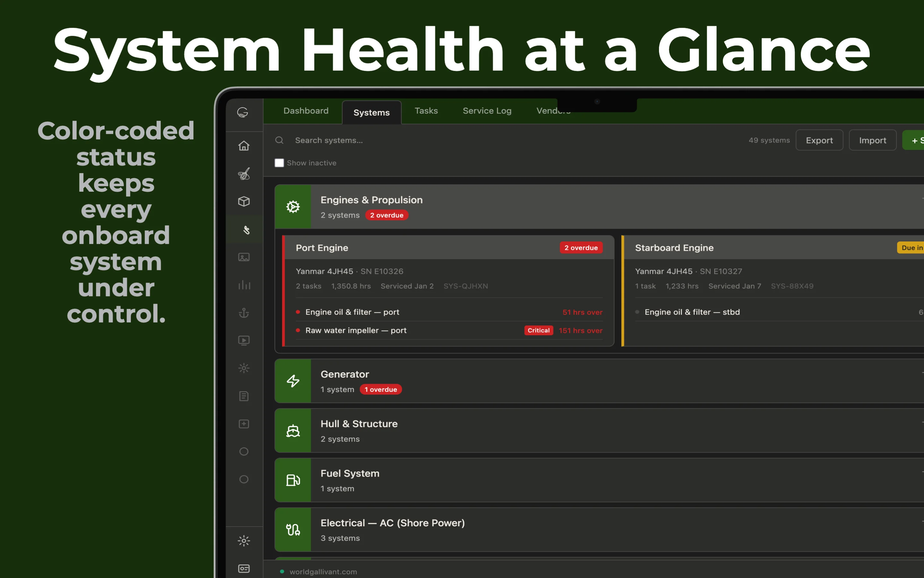Click Yanmar 4JH45 · SN E10327
This screenshot has width=924, height=578.
[689, 271]
